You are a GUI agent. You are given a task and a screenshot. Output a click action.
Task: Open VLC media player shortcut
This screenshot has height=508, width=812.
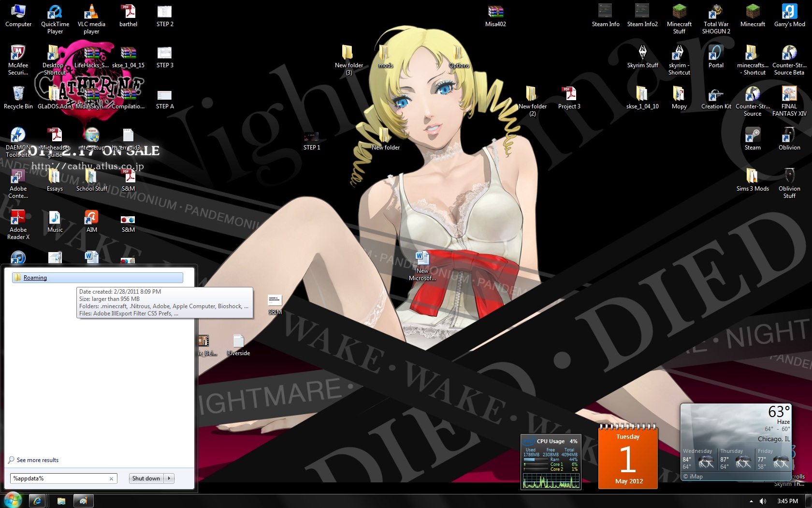pyautogui.click(x=91, y=19)
